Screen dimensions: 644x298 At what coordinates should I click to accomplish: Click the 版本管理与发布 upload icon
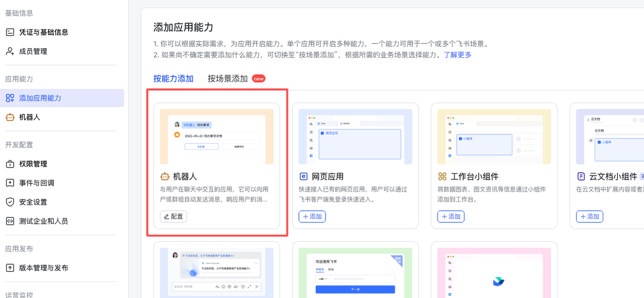coord(10,268)
